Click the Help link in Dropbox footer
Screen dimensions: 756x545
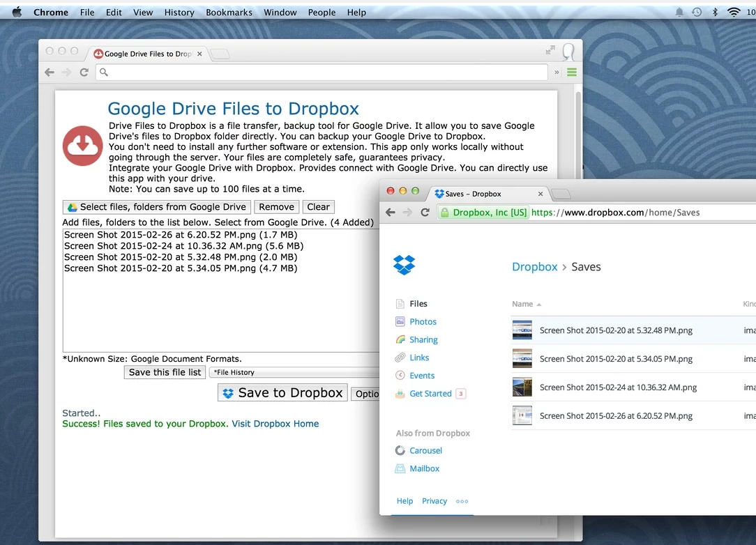(405, 500)
